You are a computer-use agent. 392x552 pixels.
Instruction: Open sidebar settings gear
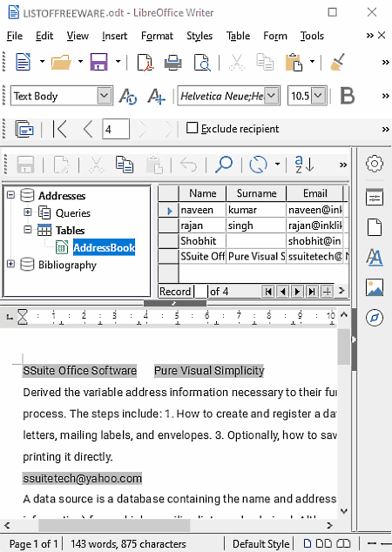pos(374,164)
